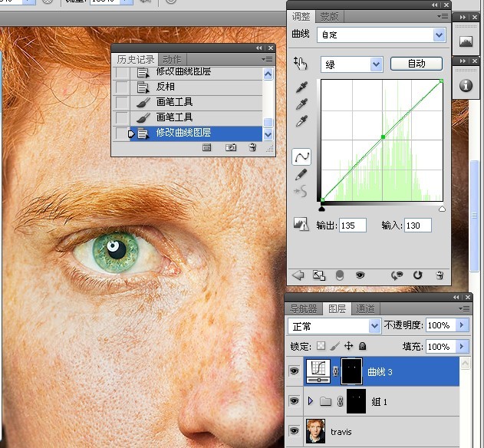Select the first 画笔工具 history state
Viewport: 484px width, 448px height.
pyautogui.click(x=188, y=102)
